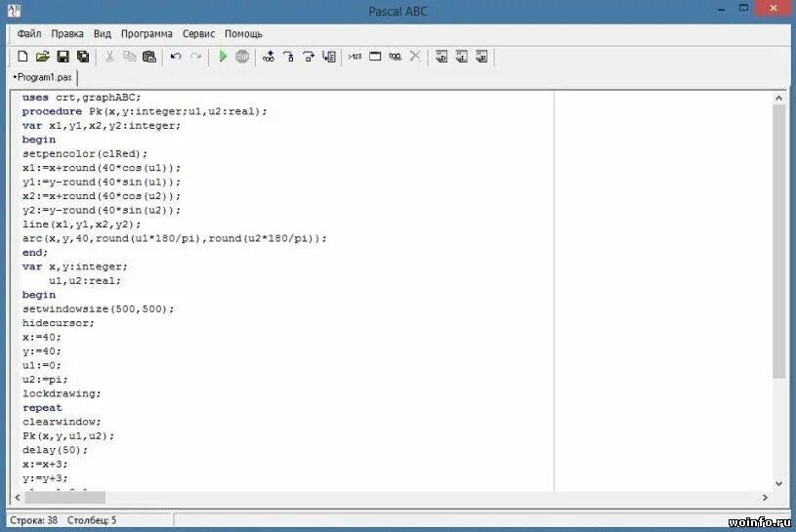Click the 'lockdrawing;' line
This screenshot has width=796, height=532.
[x=62, y=393]
